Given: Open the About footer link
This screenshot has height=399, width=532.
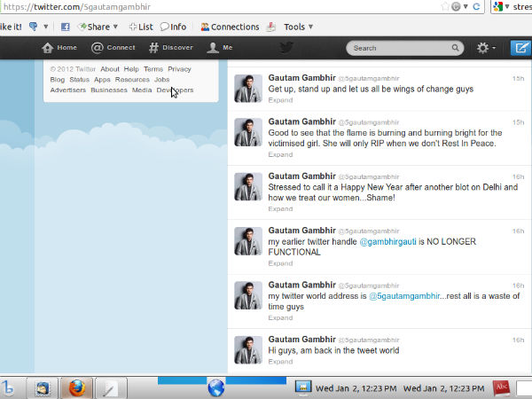Looking at the screenshot, I should click(110, 69).
